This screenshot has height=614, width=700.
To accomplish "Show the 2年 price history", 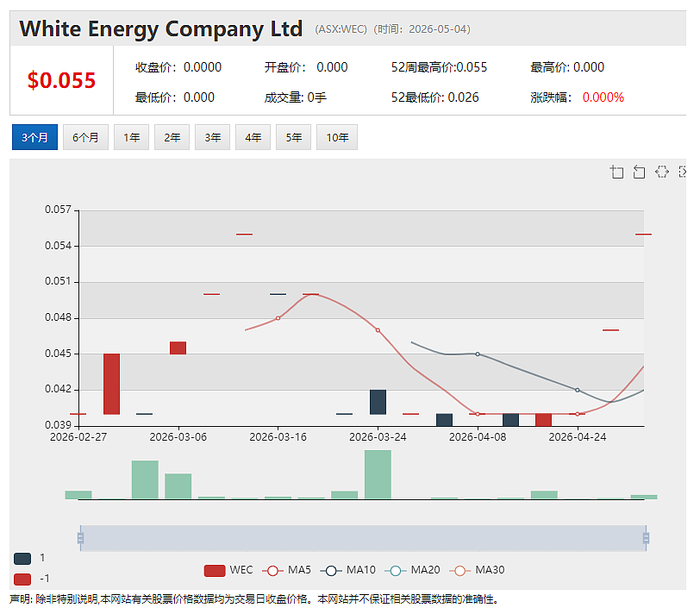I will coord(172,137).
